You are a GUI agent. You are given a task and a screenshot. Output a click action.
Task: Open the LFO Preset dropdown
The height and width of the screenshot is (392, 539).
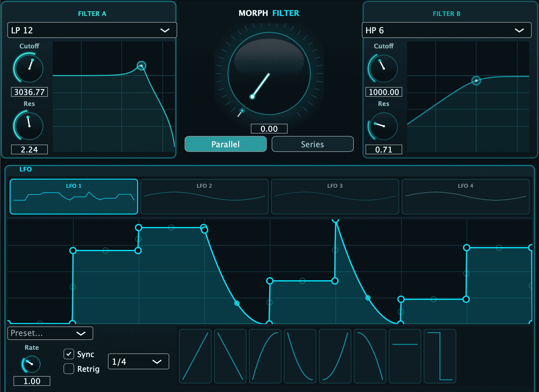coord(50,333)
